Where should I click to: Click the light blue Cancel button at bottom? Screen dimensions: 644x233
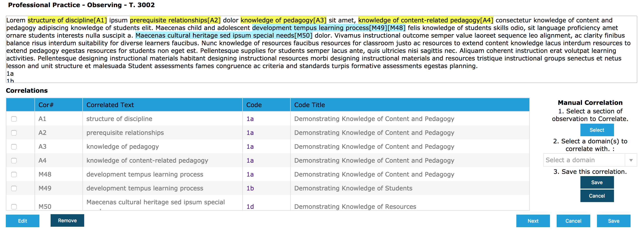(573, 221)
